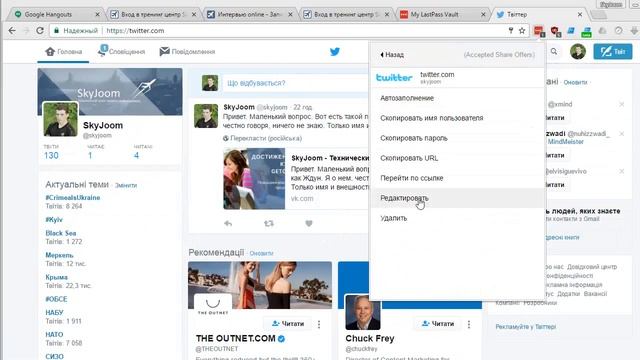
Task: Click Змінити next to Актуальні теми
Action: 126,185
